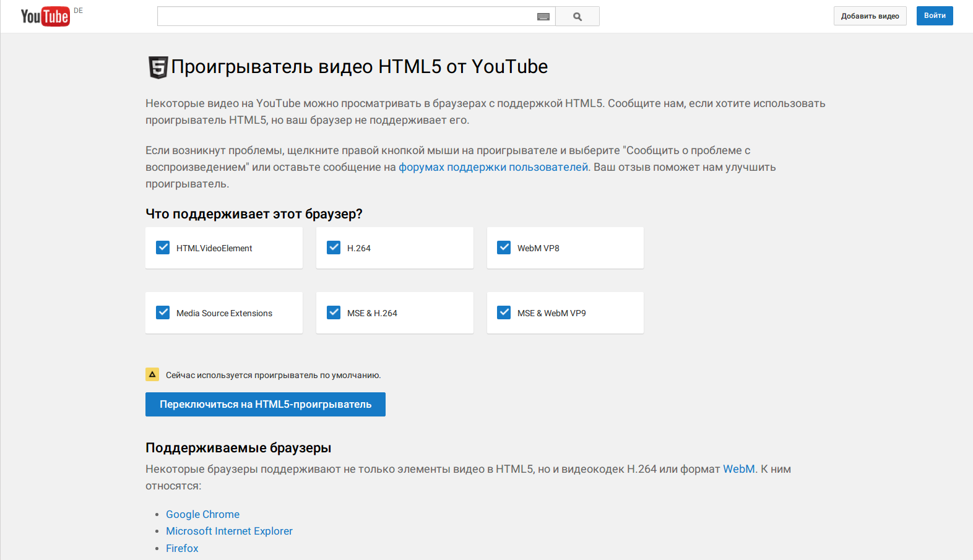
Task: Open the Microsoft Internet Explorer link
Action: point(229,531)
